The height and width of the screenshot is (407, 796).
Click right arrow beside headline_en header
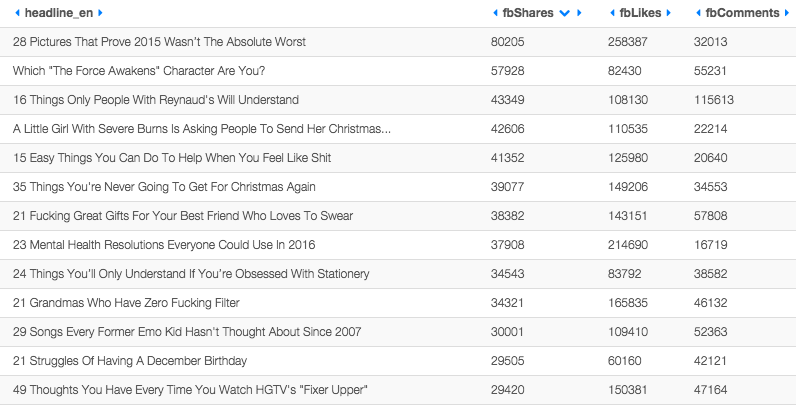pos(101,13)
